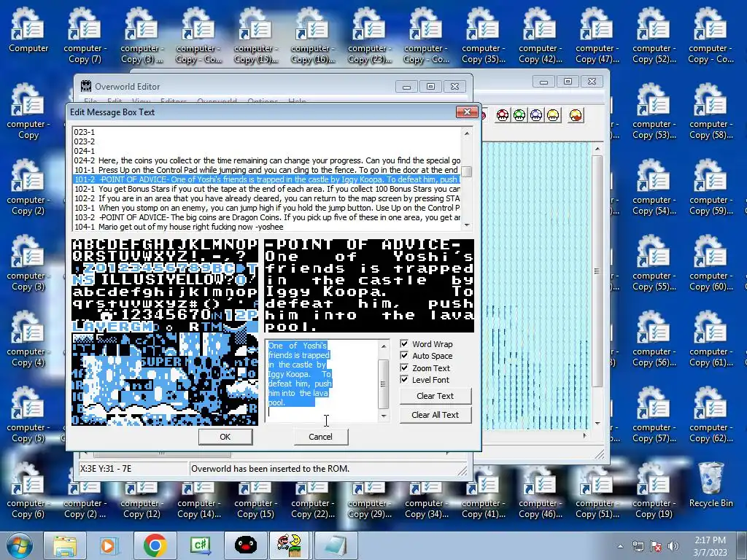Launch Google Chrome from the taskbar
The height and width of the screenshot is (560, 747).
coord(155,545)
